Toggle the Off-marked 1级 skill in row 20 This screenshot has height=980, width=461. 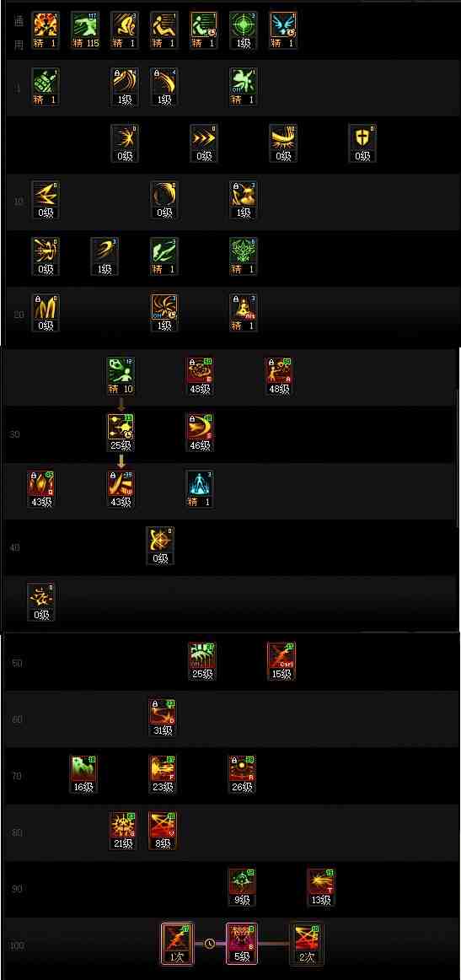pyautogui.click(x=164, y=313)
